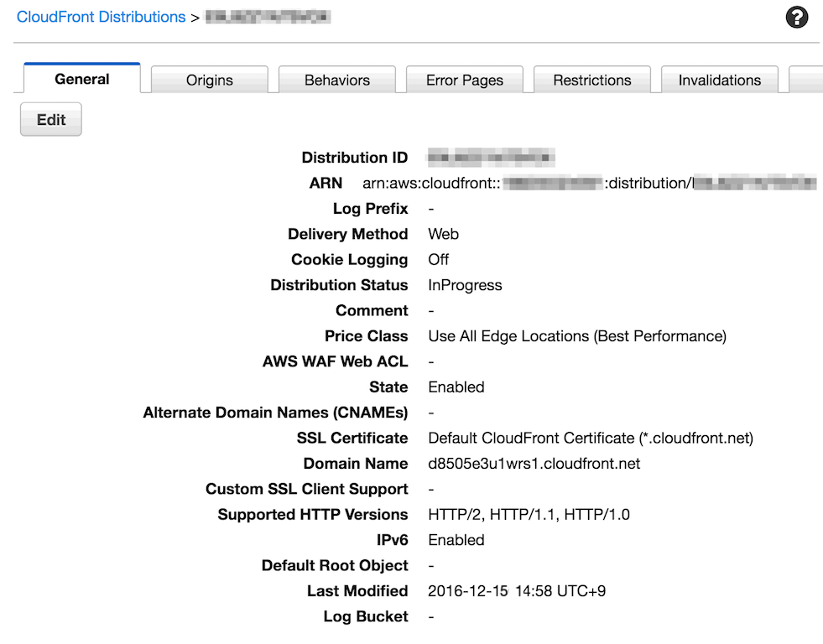The width and height of the screenshot is (823, 644).
Task: Click the Default Root Object label
Action: tap(335, 565)
